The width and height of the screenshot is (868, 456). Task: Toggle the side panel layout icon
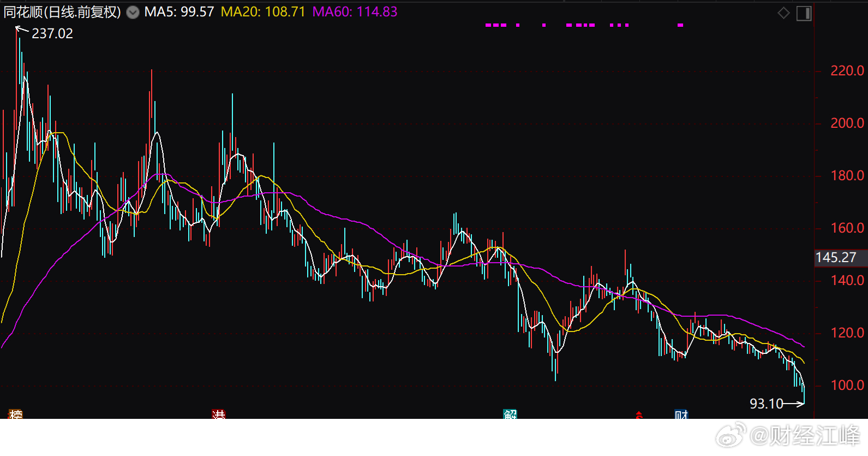(804, 13)
